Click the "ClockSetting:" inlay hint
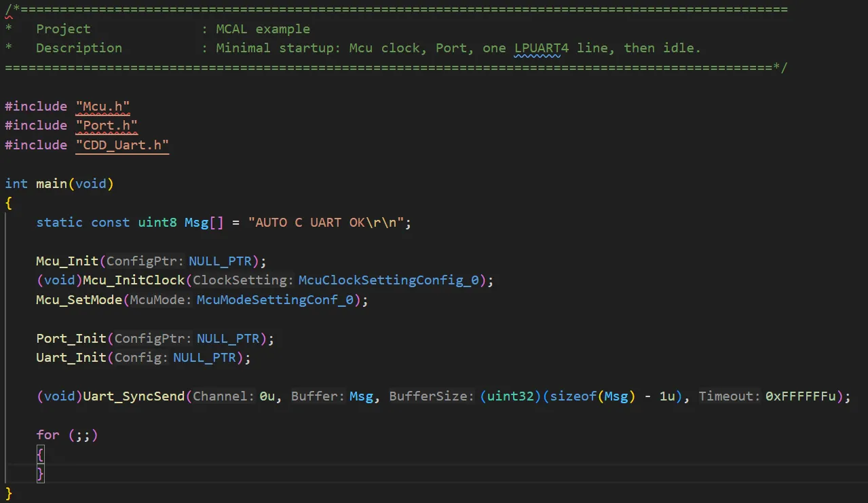This screenshot has height=503, width=868. (244, 280)
